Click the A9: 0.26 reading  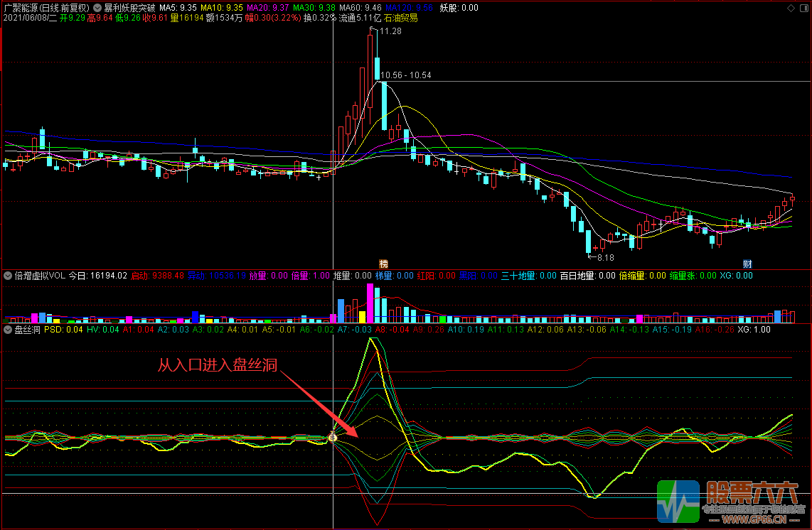[x=428, y=330]
